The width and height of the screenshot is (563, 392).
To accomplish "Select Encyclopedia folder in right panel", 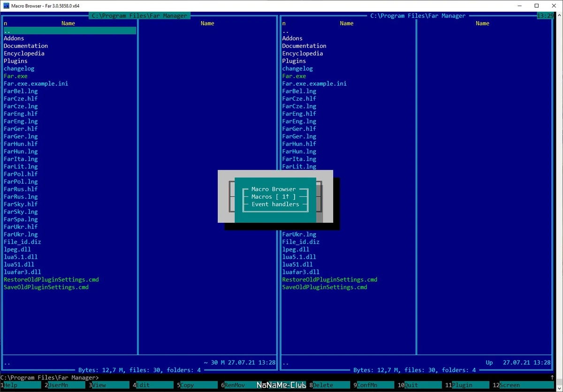I will click(303, 53).
